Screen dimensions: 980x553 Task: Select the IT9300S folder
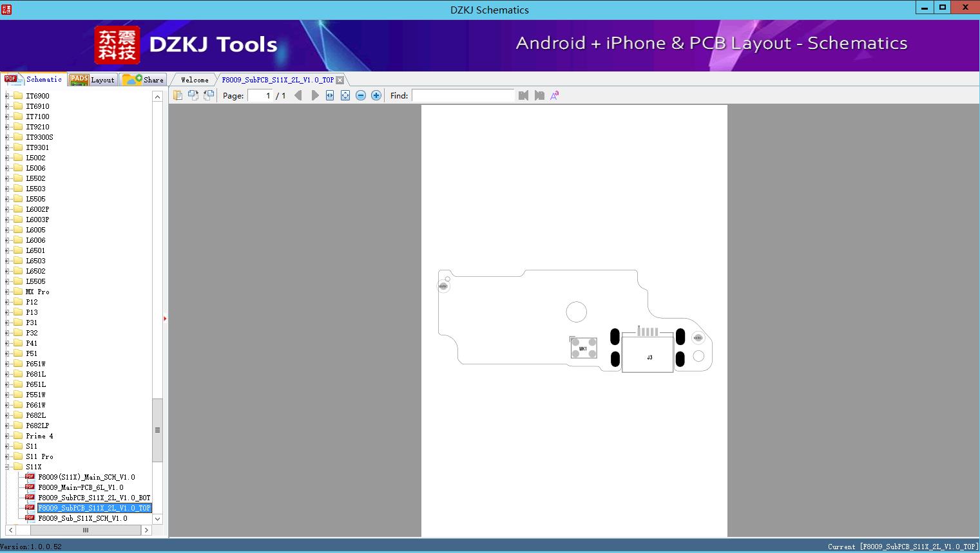[x=39, y=137]
